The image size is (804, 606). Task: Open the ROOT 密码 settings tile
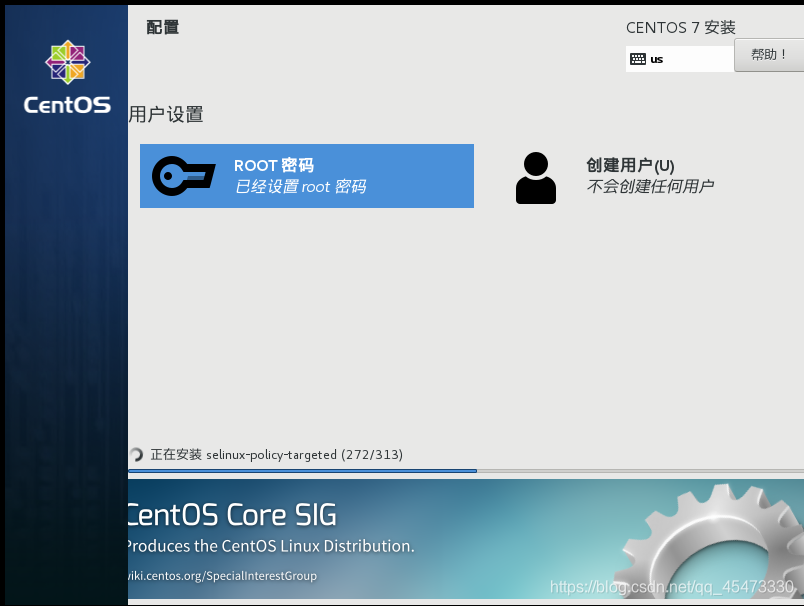point(307,176)
